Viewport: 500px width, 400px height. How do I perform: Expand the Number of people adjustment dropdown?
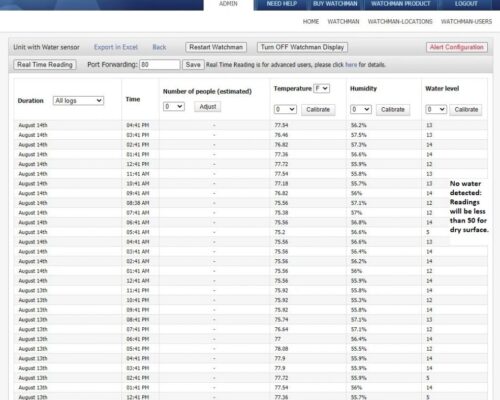(174, 107)
